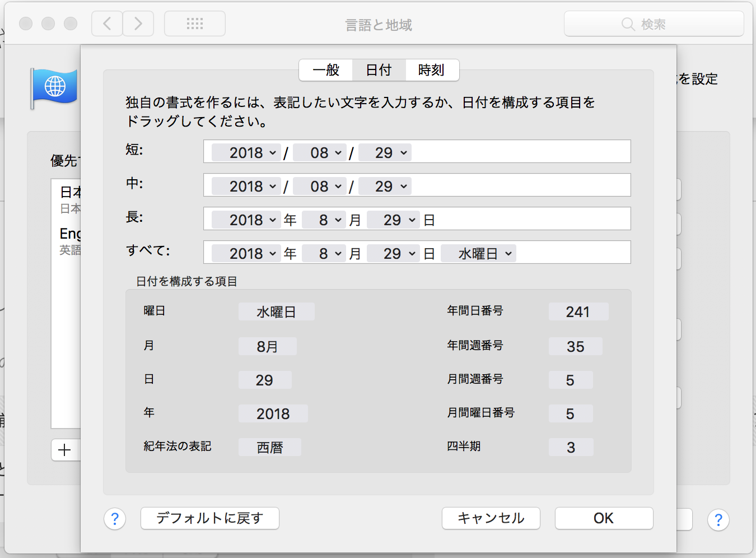Click the 241 day-of-year token
The width and height of the screenshot is (756, 558).
[x=578, y=312]
